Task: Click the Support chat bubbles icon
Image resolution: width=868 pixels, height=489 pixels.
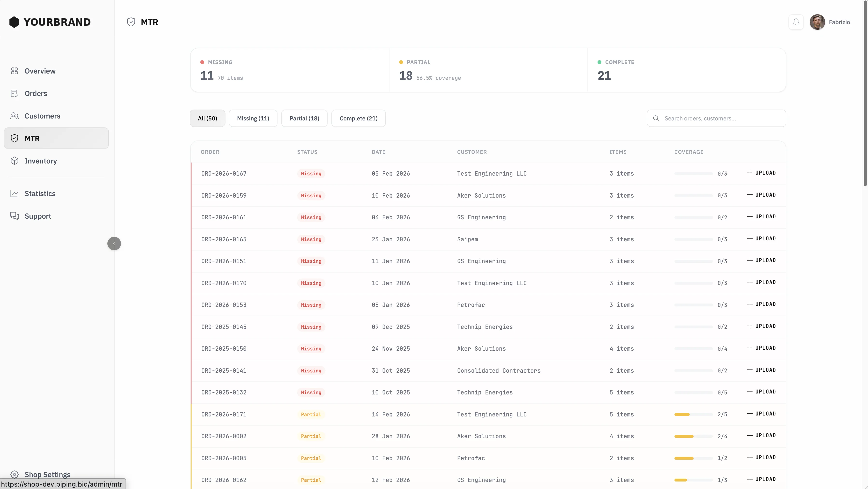Action: coord(14,216)
